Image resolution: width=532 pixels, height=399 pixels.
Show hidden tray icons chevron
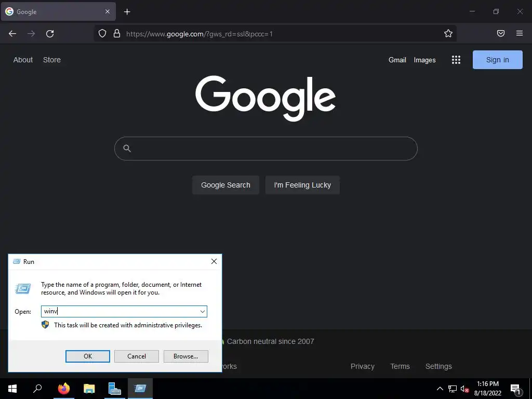pyautogui.click(x=440, y=389)
